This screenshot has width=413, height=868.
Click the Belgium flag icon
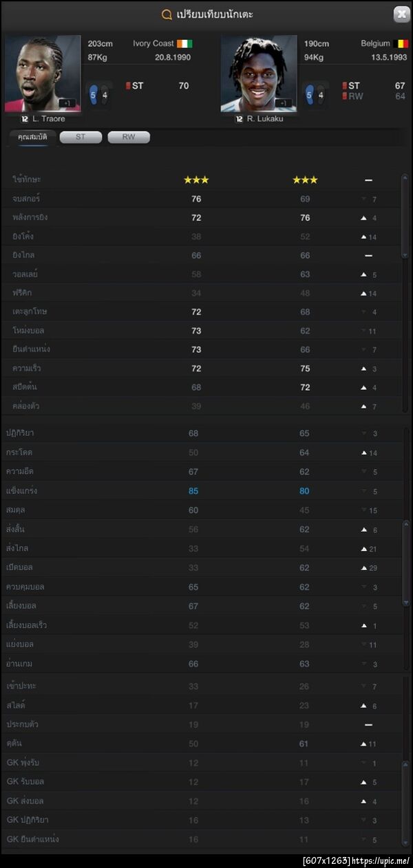pos(401,43)
